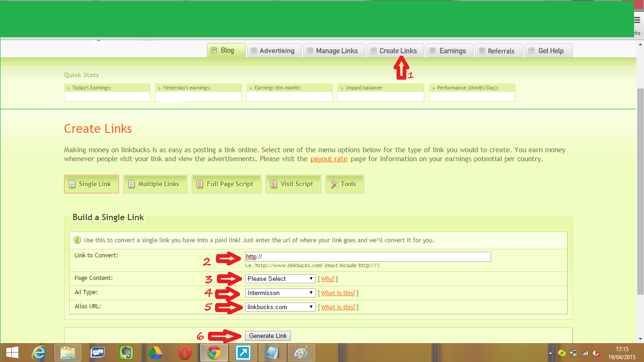Viewport: 644px width, 362px height.
Task: Click the Generate Link button
Action: click(x=268, y=335)
